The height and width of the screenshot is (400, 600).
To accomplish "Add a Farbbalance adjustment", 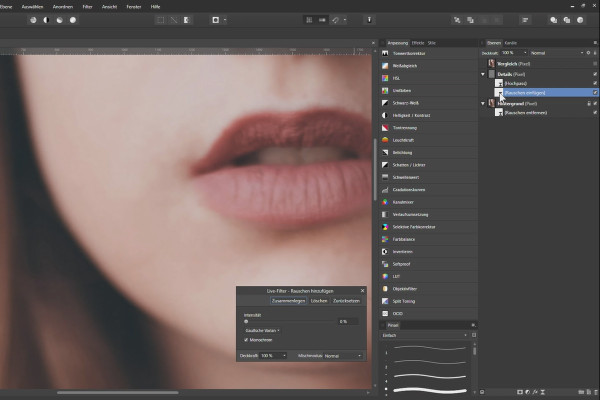I will point(429,239).
